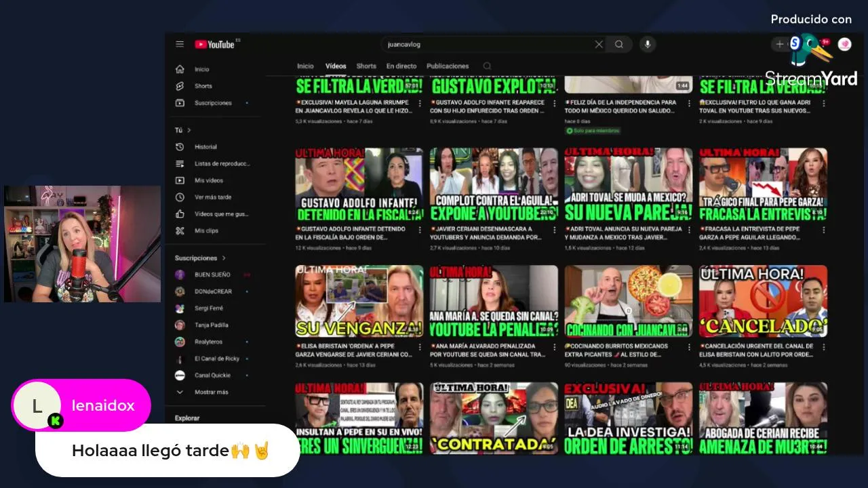Play Complot contra el águila thumbnail
Viewport: 868px width, 488px height.
pyautogui.click(x=494, y=184)
